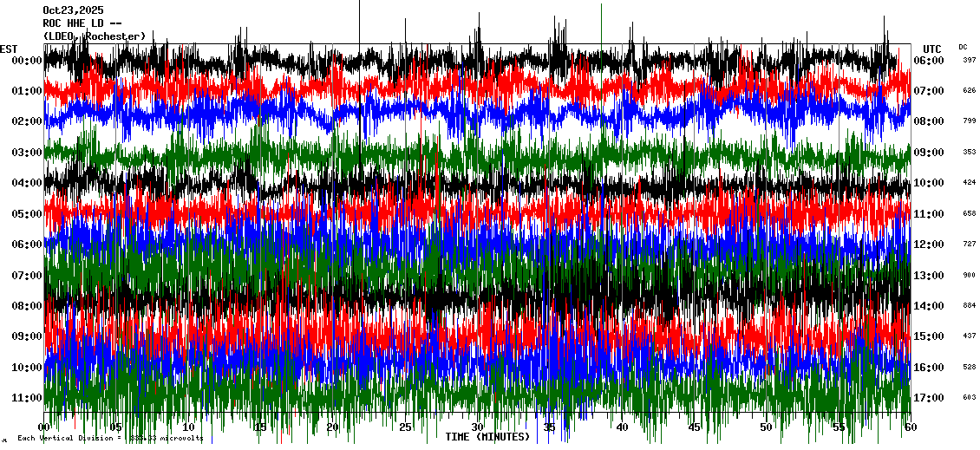This screenshot has height=450, width=980.
Task: Select the 17:00 UTC row label
Action: pos(930,398)
